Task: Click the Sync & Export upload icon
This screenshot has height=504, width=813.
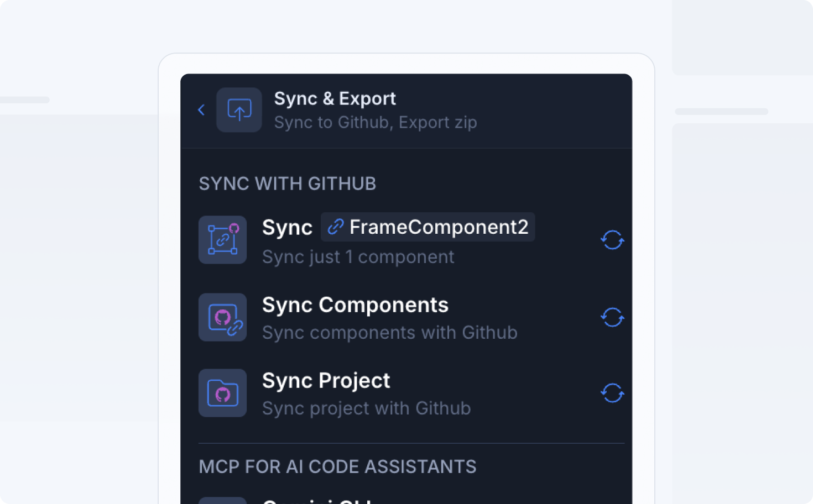Action: pyautogui.click(x=239, y=109)
